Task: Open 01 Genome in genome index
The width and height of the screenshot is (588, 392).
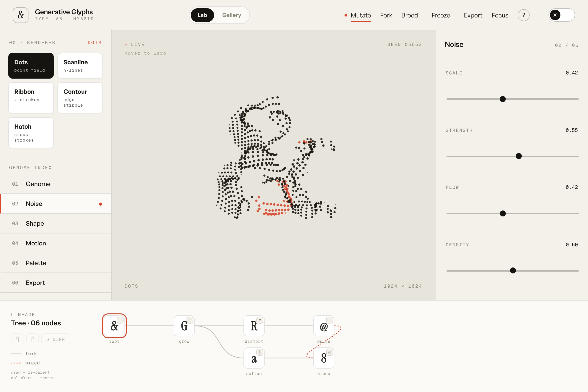Action: [x=56, y=184]
